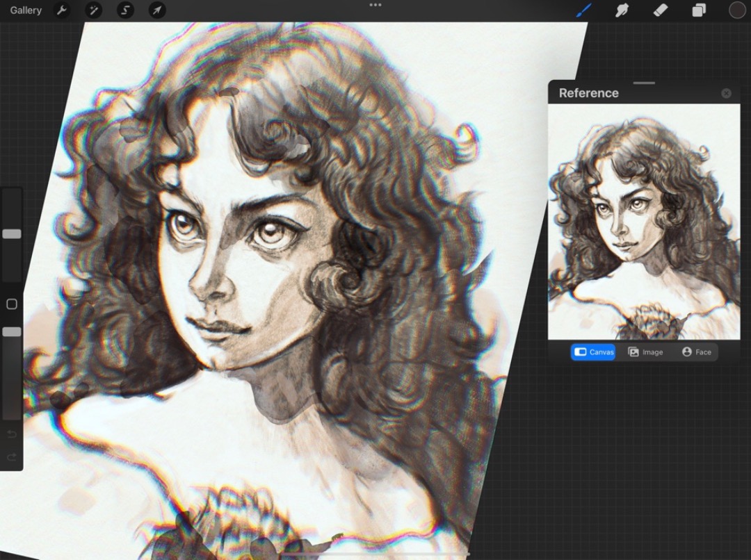Open the Layers panel
This screenshot has width=751, height=560.
(699, 10)
